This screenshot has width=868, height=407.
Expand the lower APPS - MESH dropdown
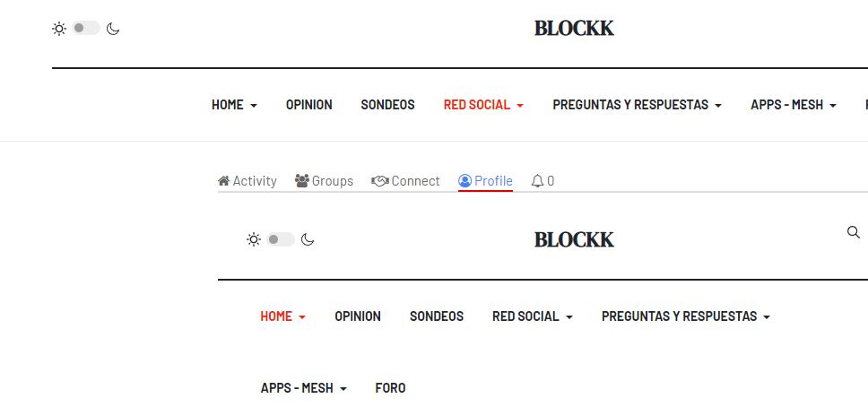pyautogui.click(x=303, y=388)
